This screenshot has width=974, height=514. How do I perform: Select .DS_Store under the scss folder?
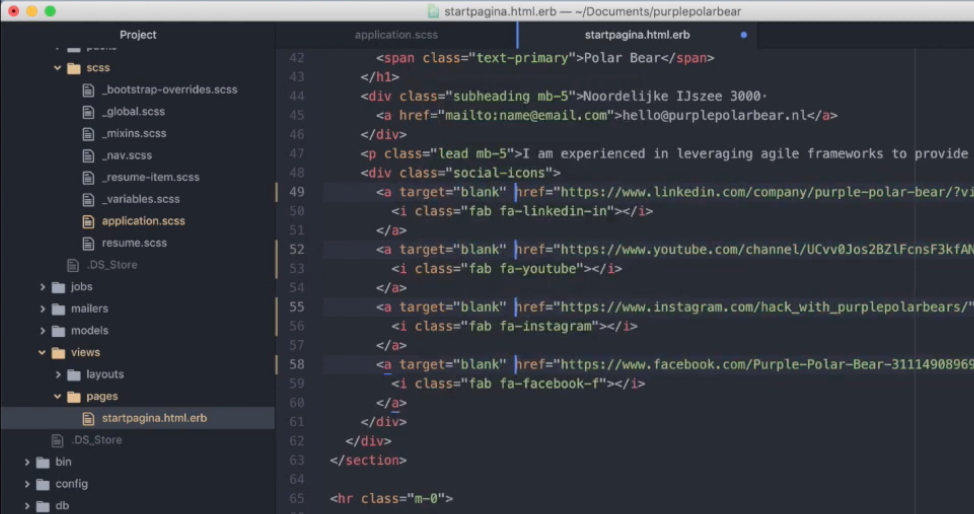pyautogui.click(x=112, y=265)
